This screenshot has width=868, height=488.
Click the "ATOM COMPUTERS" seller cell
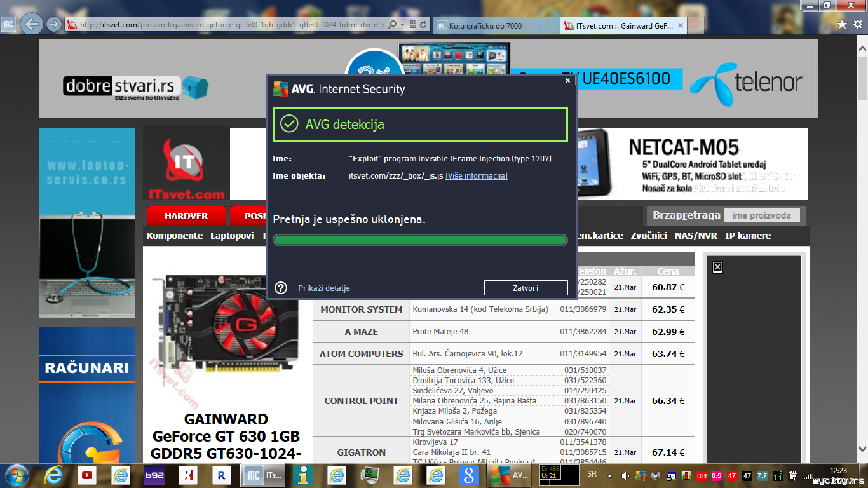click(x=362, y=354)
